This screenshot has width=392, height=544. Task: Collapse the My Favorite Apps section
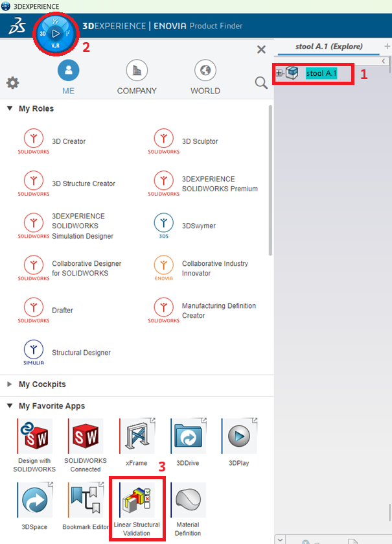coord(10,406)
